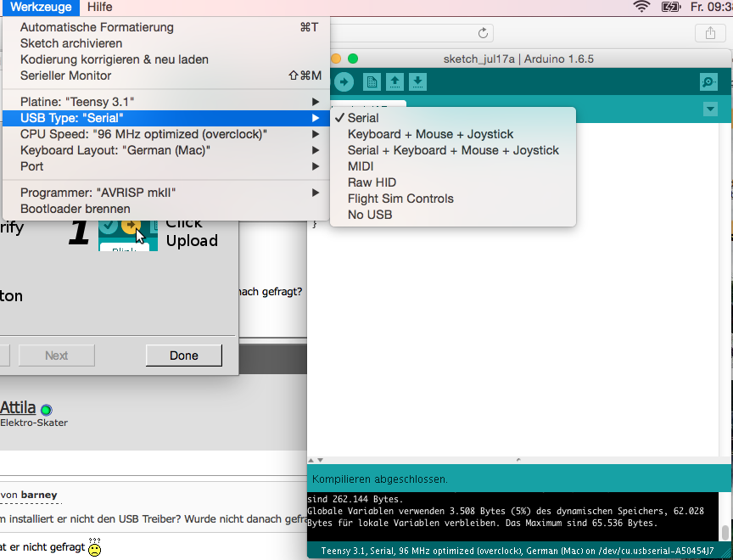The height and width of the screenshot is (560, 733).
Task: Click the console divider collapse arrows
Action: tap(316, 460)
